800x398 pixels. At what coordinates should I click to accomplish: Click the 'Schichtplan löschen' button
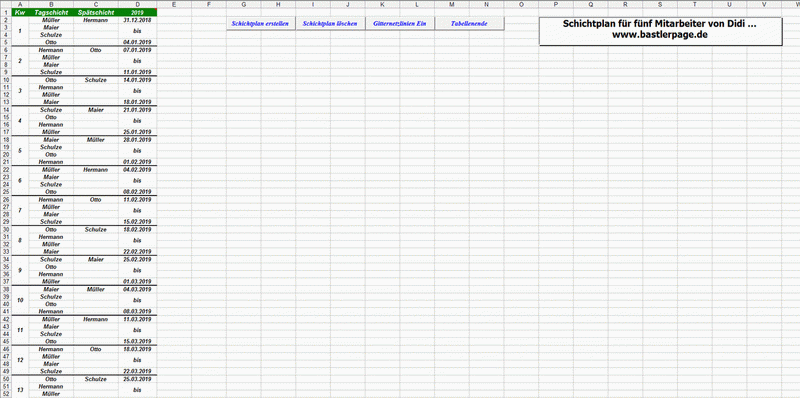click(330, 23)
